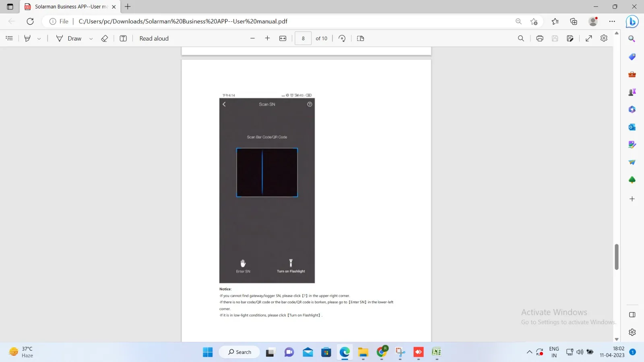
Task: Open tab actions menu
Action: tap(10, 6)
